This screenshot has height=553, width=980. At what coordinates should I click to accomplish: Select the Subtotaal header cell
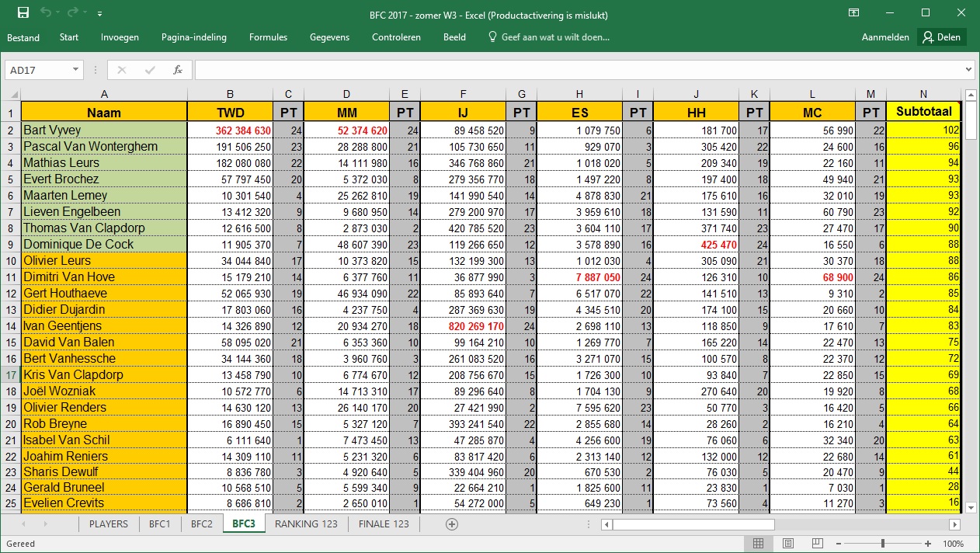pos(923,112)
